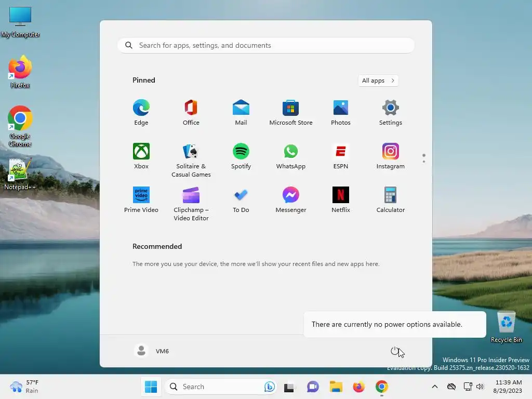Open the weather widget showing 57°F Rain
Viewport: 532px width, 399px height.
(24, 387)
